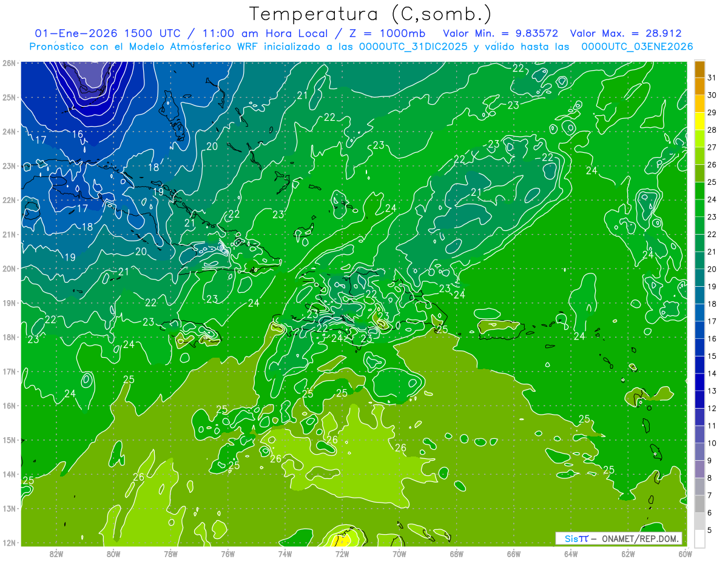Click the 24N latitude axis label

(9, 132)
